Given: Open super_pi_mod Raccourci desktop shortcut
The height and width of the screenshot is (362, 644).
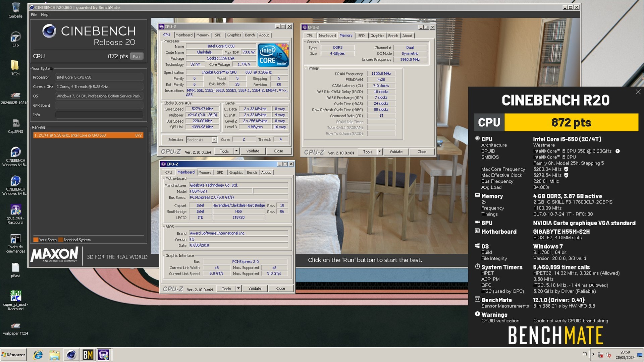Looking at the screenshot, I should pos(15,300).
